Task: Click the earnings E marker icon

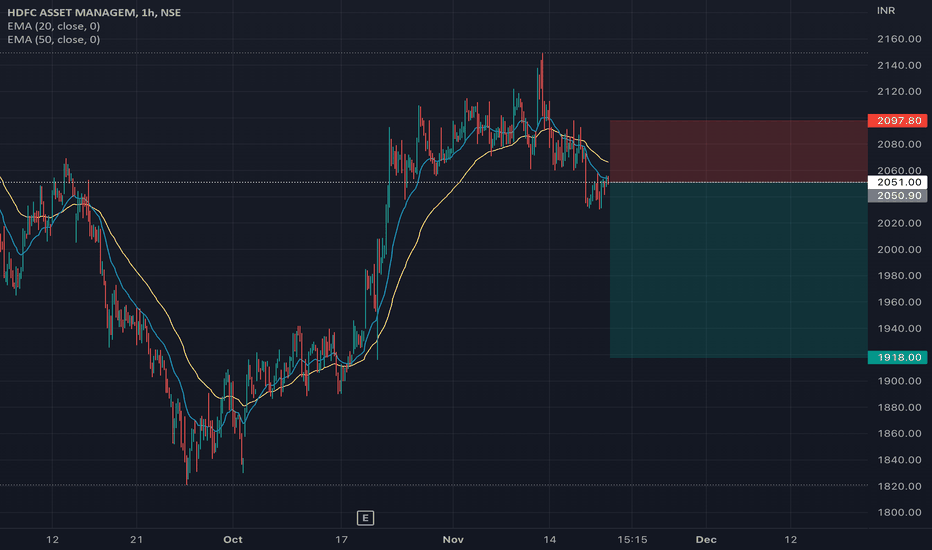Action: point(365,518)
